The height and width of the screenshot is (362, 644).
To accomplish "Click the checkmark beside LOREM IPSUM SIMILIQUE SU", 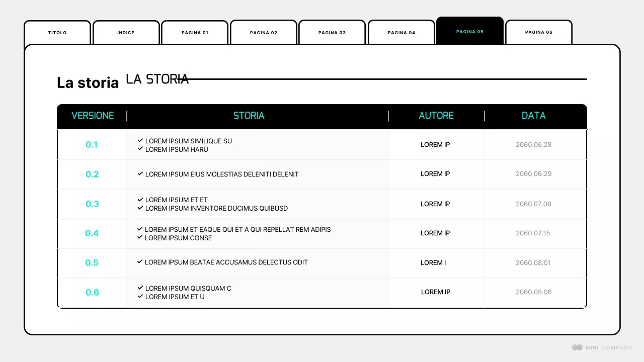I will pos(140,141).
